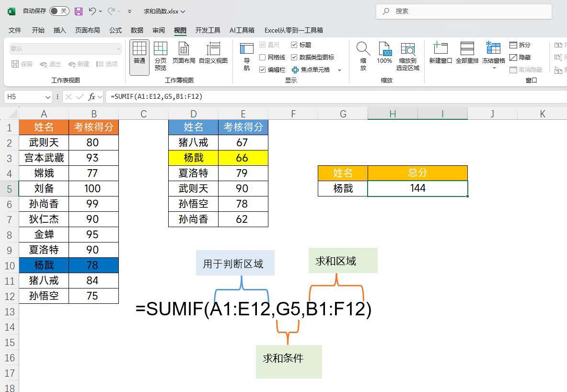The image size is (567, 392).
Task: Open the File (文件) tab
Action: point(15,30)
